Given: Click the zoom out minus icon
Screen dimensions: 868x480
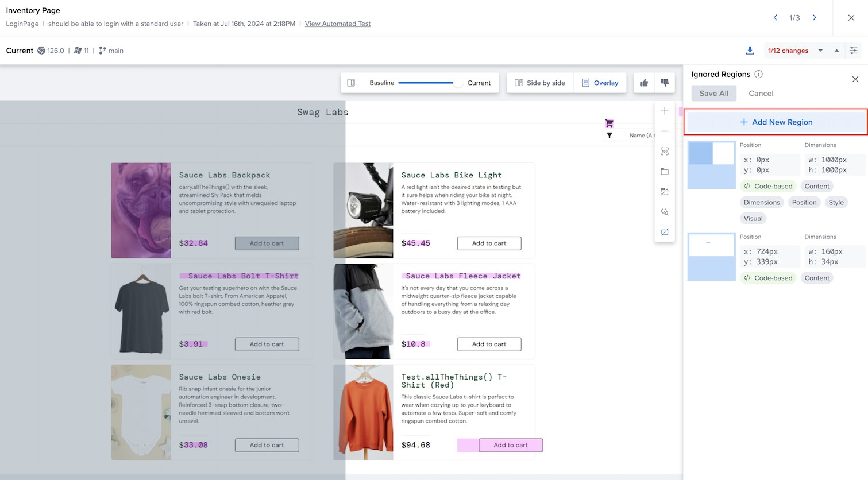Looking at the screenshot, I should 665,131.
